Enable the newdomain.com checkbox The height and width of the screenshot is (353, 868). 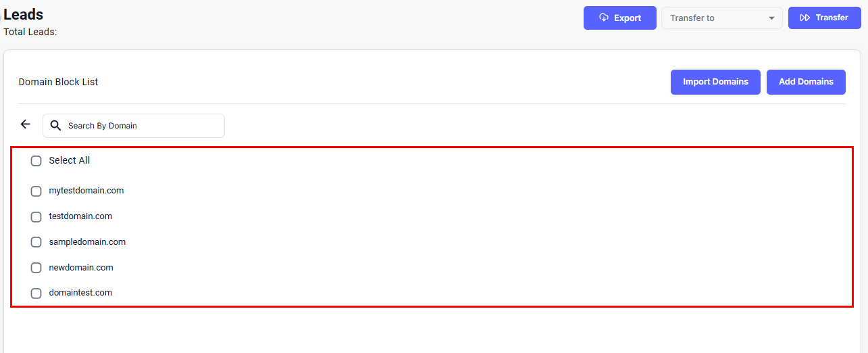(36, 268)
